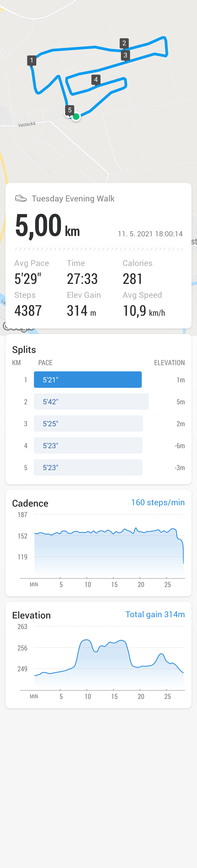Select the 5'25" split bar for km 3
Screen dimensions: 197x868
[88, 423]
